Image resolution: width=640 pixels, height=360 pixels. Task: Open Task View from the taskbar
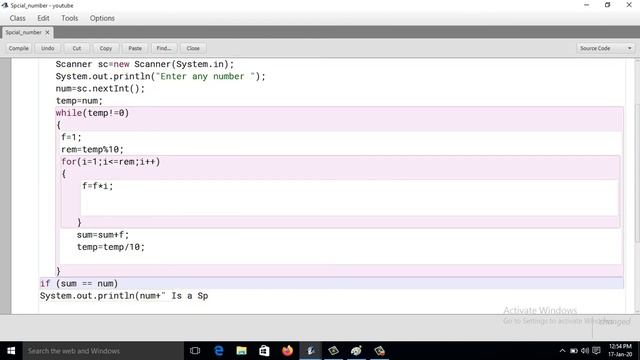tap(195, 351)
